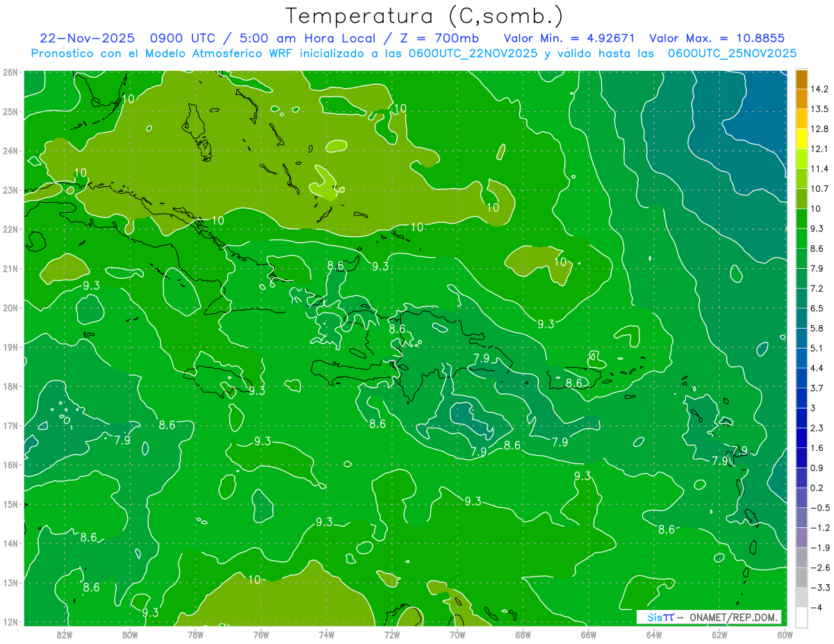This screenshot has width=834, height=644.
Task: Click the 62W longitude axis label
Action: (x=719, y=634)
